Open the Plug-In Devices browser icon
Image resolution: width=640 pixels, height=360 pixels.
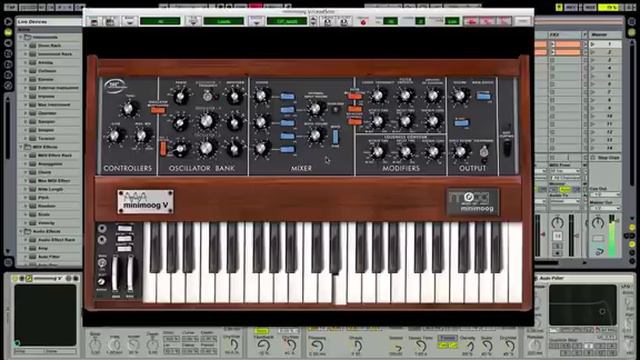[8, 43]
